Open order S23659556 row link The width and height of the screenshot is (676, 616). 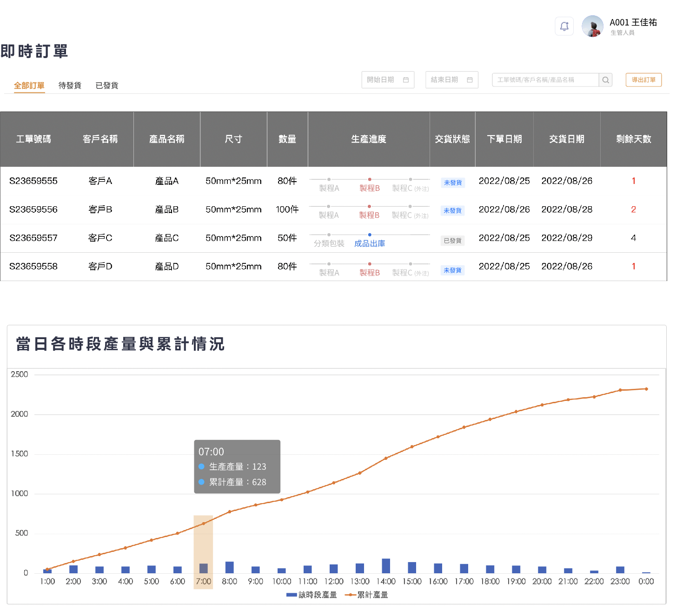tap(33, 210)
